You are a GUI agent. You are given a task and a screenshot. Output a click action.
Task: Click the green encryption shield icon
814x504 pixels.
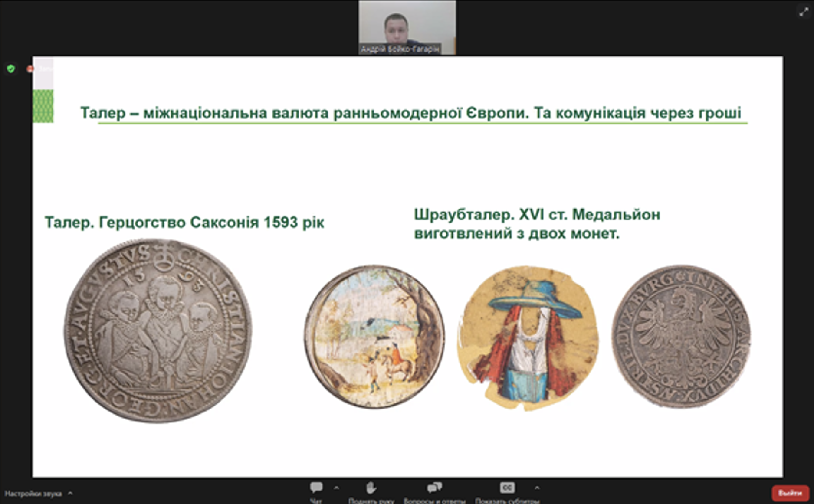pos(11,69)
